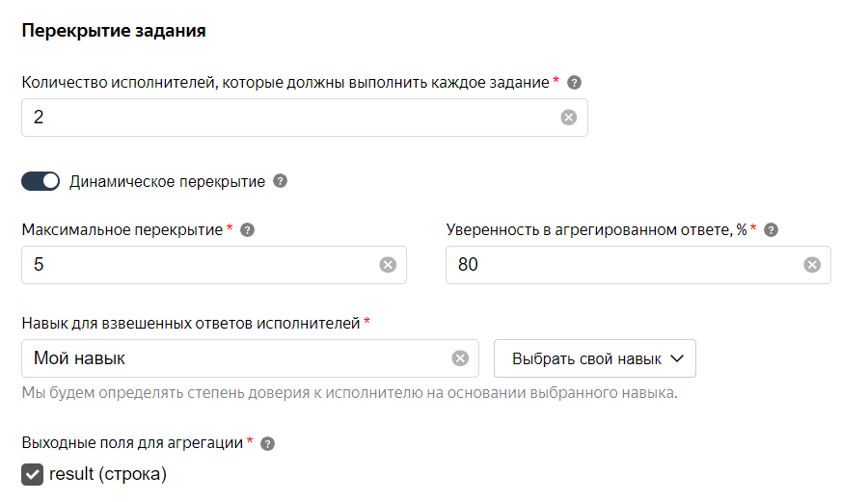Screen dimensions: 868x502
Task: Click the result (строка) label text
Action: [108, 474]
